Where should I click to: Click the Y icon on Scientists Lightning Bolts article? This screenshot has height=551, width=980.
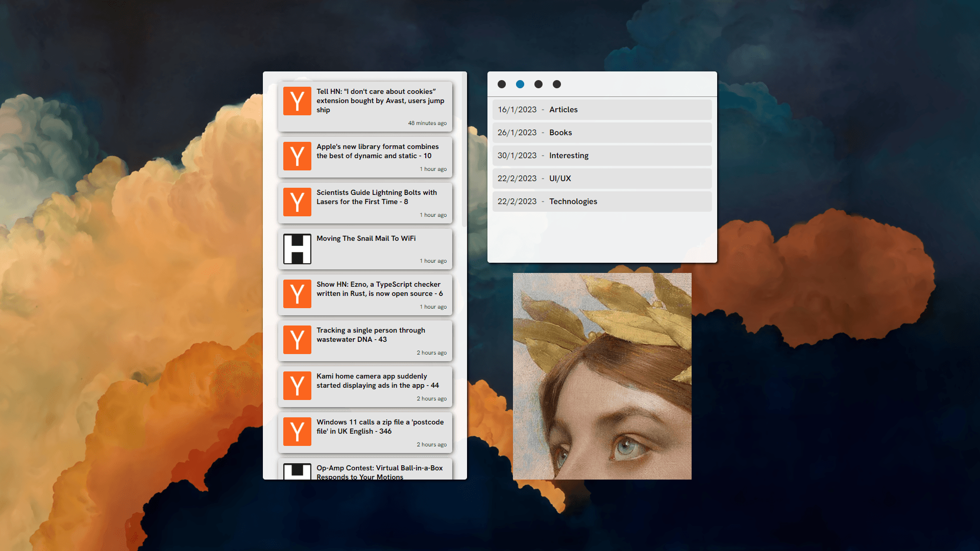click(x=297, y=201)
